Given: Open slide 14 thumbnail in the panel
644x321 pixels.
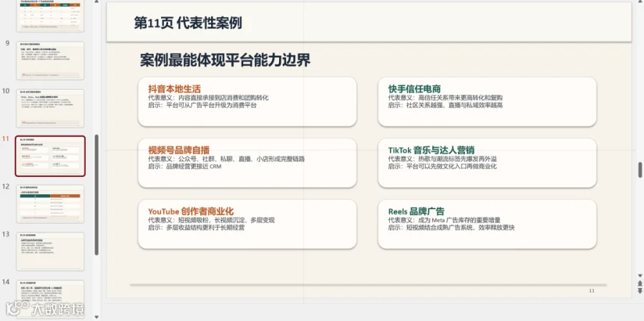Looking at the screenshot, I should coord(50,299).
